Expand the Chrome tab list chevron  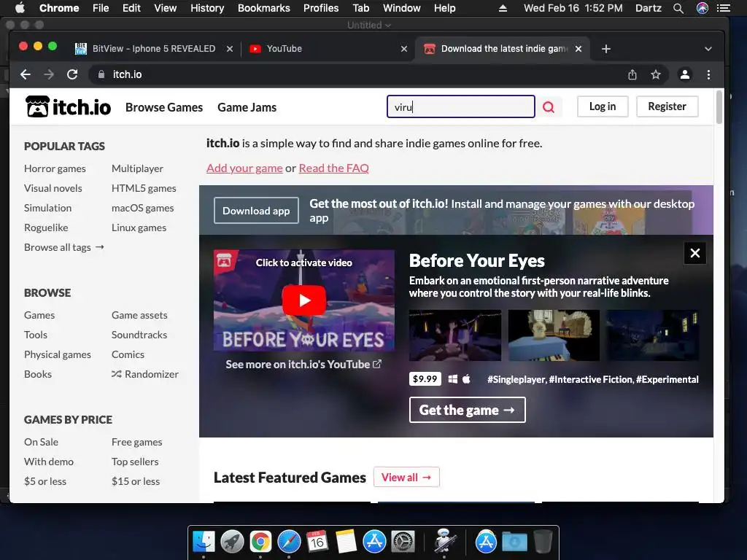[x=708, y=49]
